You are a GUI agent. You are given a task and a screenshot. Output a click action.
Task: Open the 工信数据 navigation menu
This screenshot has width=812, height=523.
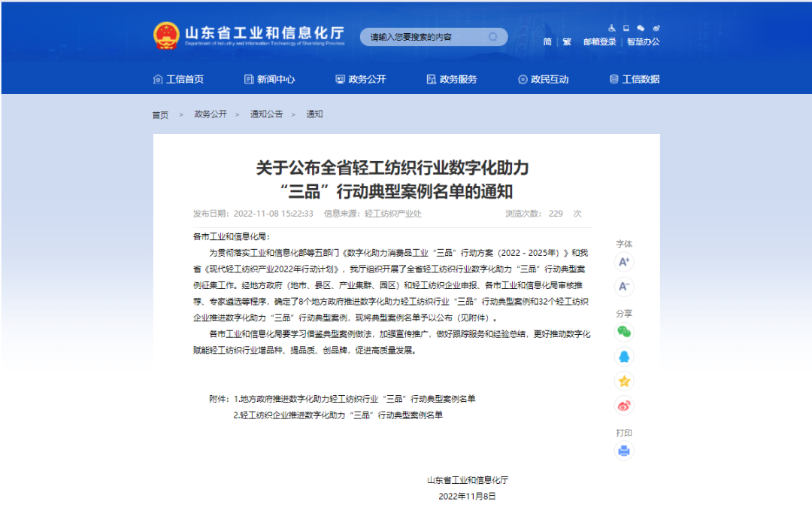[636, 78]
